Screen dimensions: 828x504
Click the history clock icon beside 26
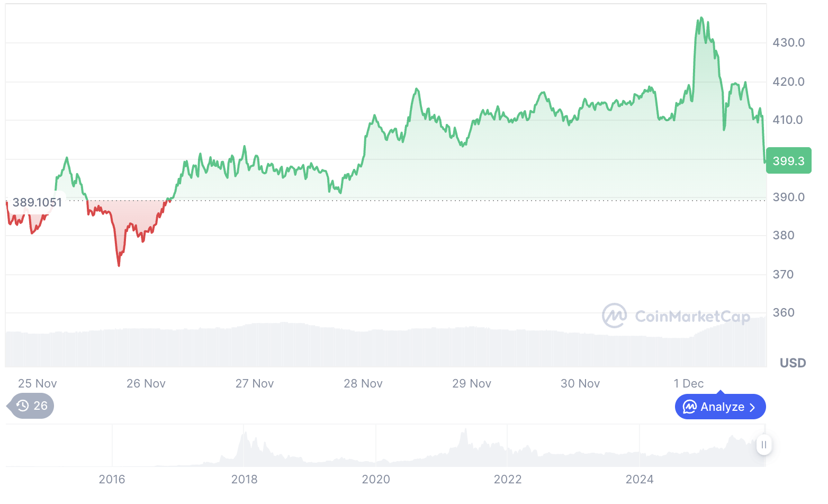point(23,406)
